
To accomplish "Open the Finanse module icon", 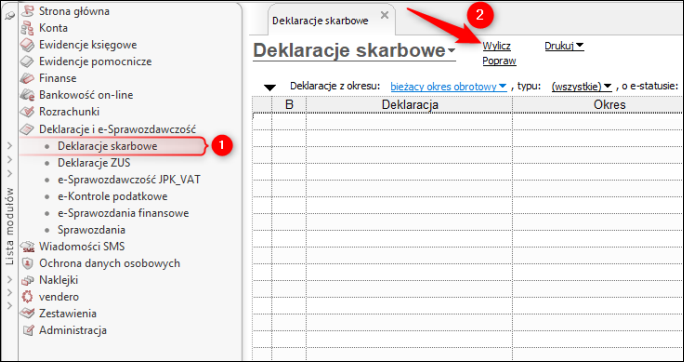I will 27,78.
